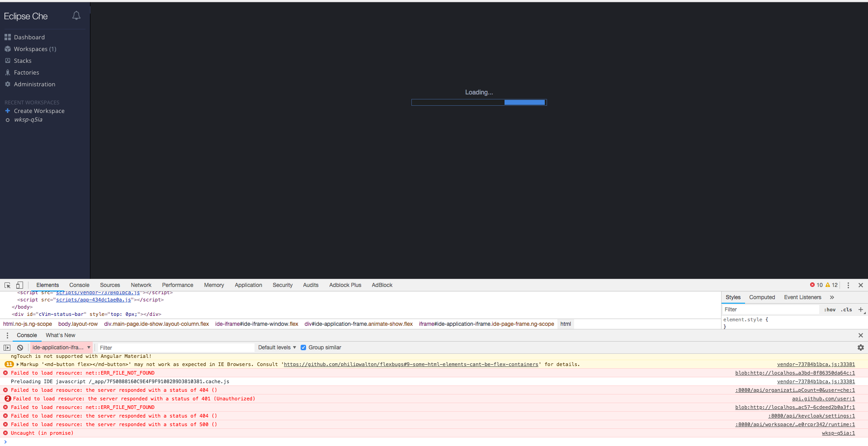Click the Workspaces cube icon

8,49
